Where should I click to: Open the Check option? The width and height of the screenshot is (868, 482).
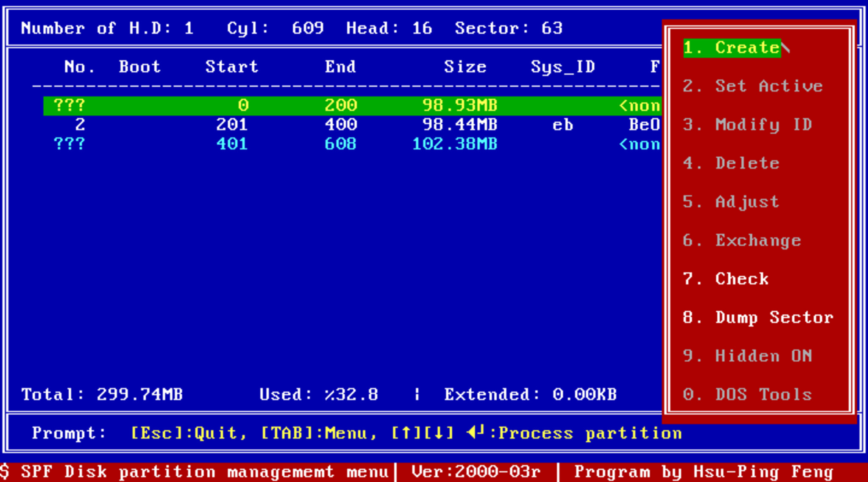(726, 279)
